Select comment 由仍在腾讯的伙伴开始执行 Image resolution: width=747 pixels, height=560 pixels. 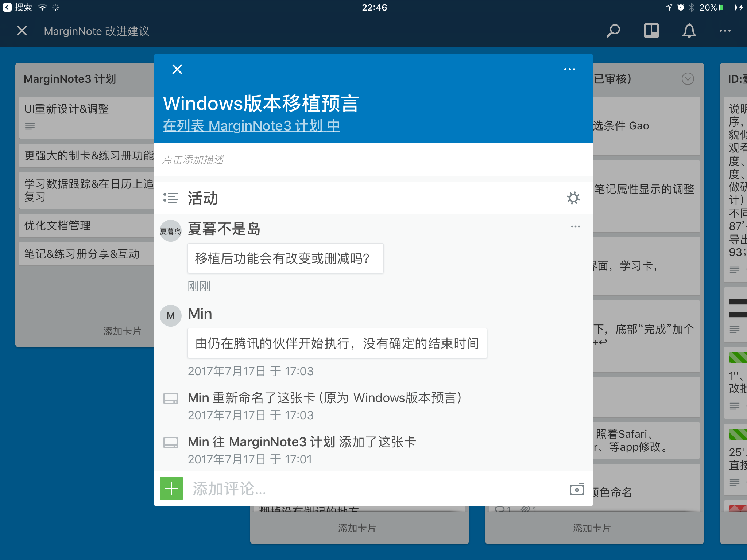click(337, 343)
